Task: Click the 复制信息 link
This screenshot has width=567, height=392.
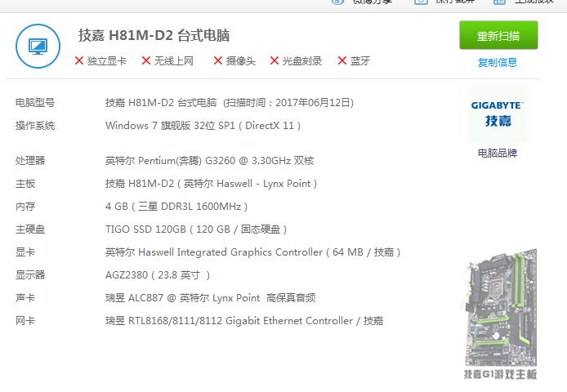Action: [x=498, y=62]
